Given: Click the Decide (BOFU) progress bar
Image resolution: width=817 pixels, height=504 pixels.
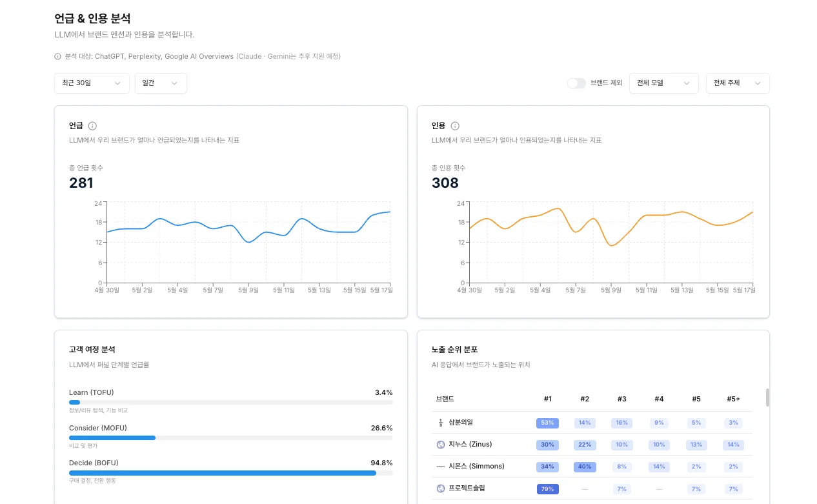Looking at the screenshot, I should (x=230, y=473).
